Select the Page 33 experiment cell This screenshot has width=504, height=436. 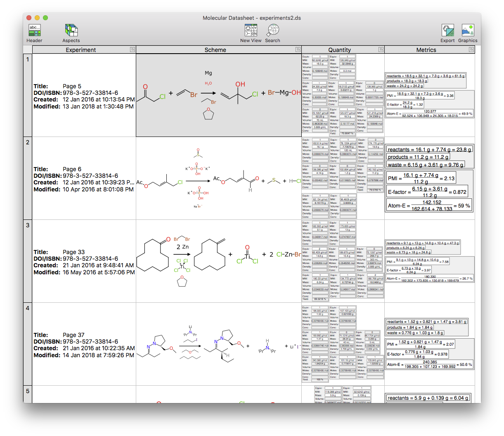pos(84,262)
